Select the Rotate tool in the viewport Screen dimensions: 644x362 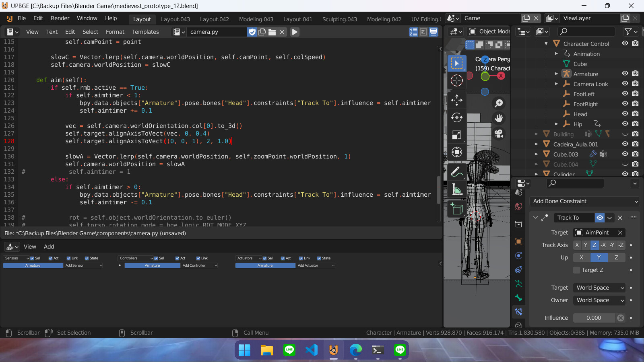point(457,117)
